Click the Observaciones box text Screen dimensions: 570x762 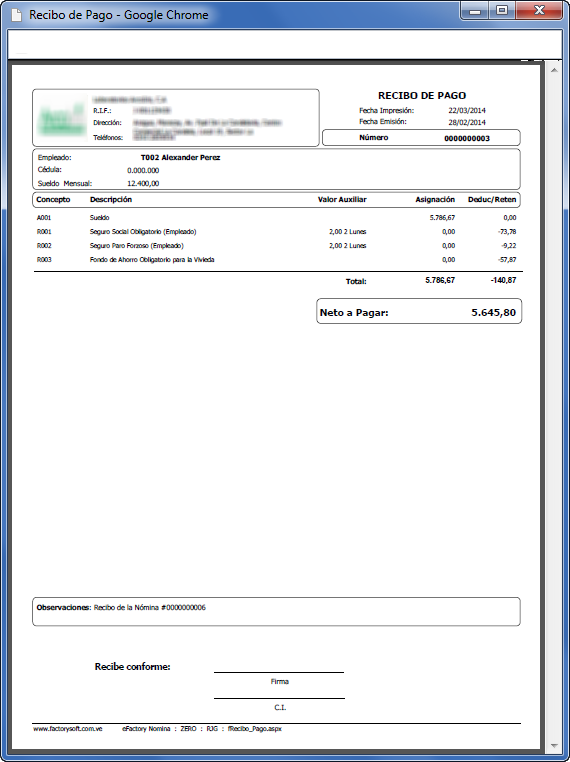pyautogui.click(x=121, y=607)
